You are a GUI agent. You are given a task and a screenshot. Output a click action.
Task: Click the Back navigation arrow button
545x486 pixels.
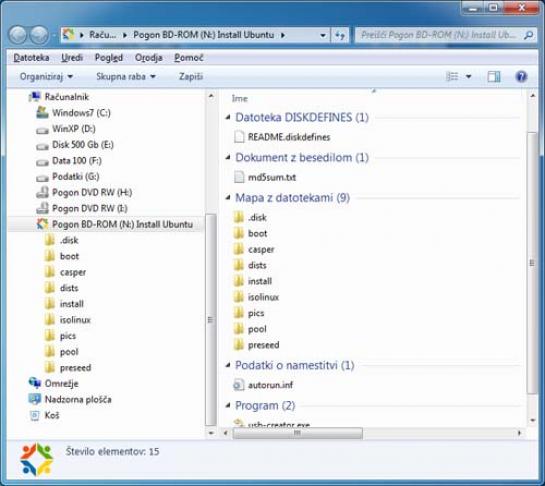17,35
